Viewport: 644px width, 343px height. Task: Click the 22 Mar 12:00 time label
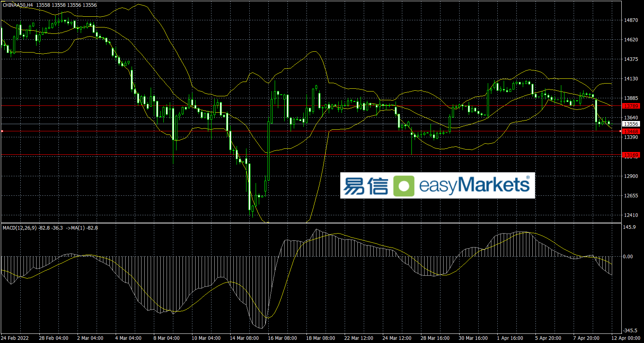359,338
